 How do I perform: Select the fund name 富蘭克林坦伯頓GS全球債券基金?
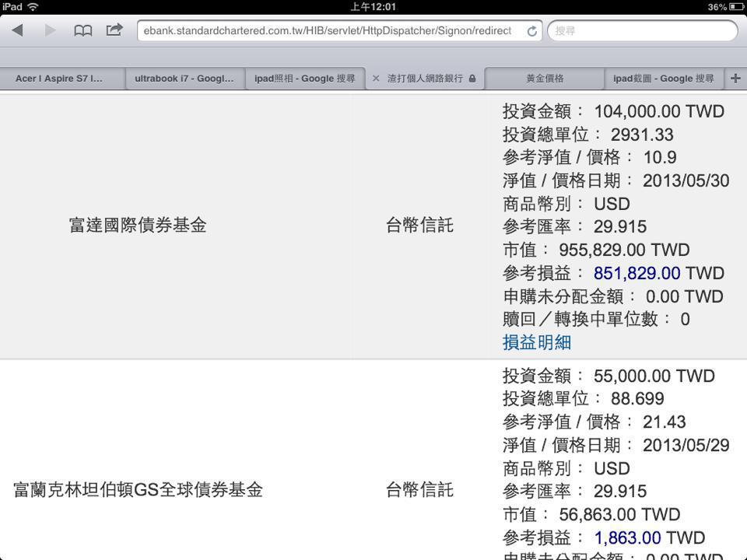pos(139,490)
